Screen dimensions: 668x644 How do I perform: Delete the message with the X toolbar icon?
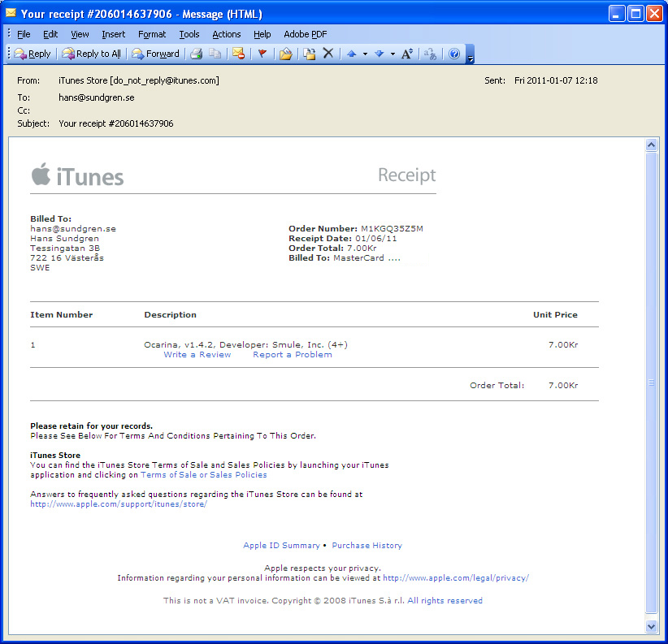tap(328, 54)
